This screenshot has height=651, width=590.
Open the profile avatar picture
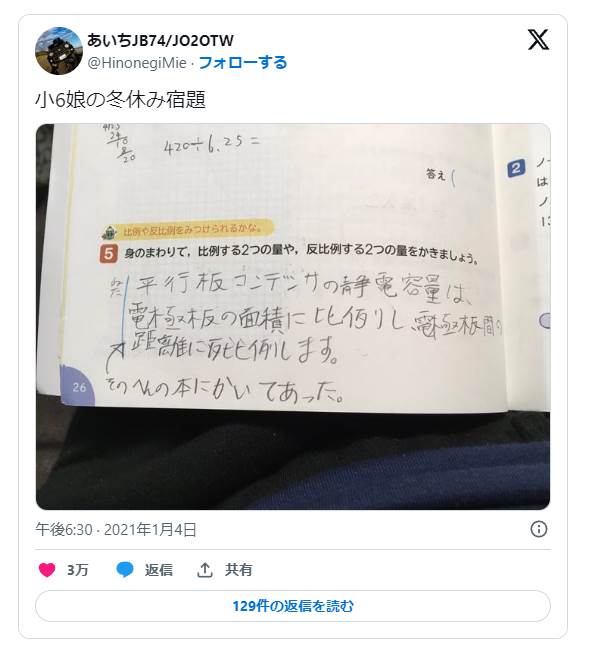coord(59,51)
